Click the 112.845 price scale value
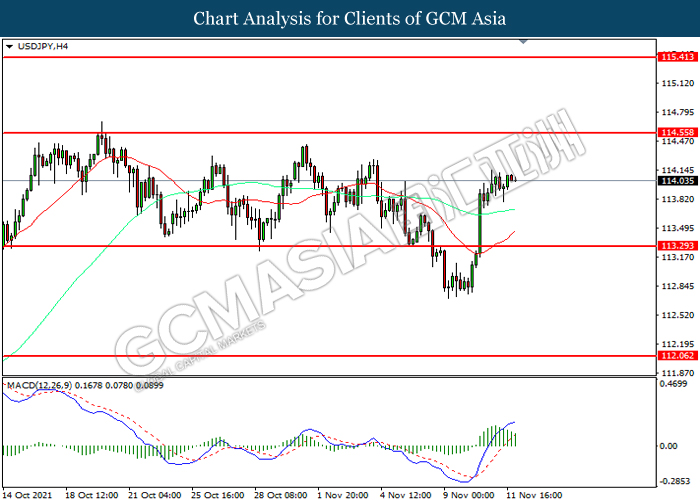This screenshot has width=700, height=500. click(678, 287)
